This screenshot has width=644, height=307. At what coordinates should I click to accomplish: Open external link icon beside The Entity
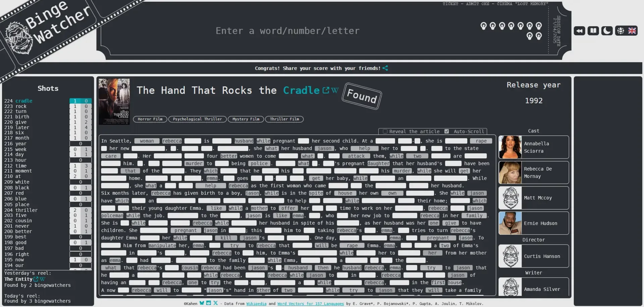(36, 279)
